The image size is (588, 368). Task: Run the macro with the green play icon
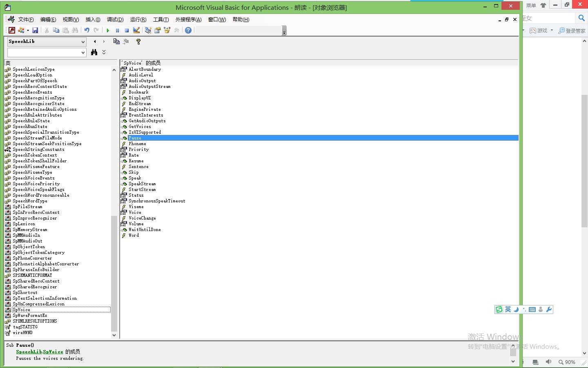pyautogui.click(x=108, y=30)
